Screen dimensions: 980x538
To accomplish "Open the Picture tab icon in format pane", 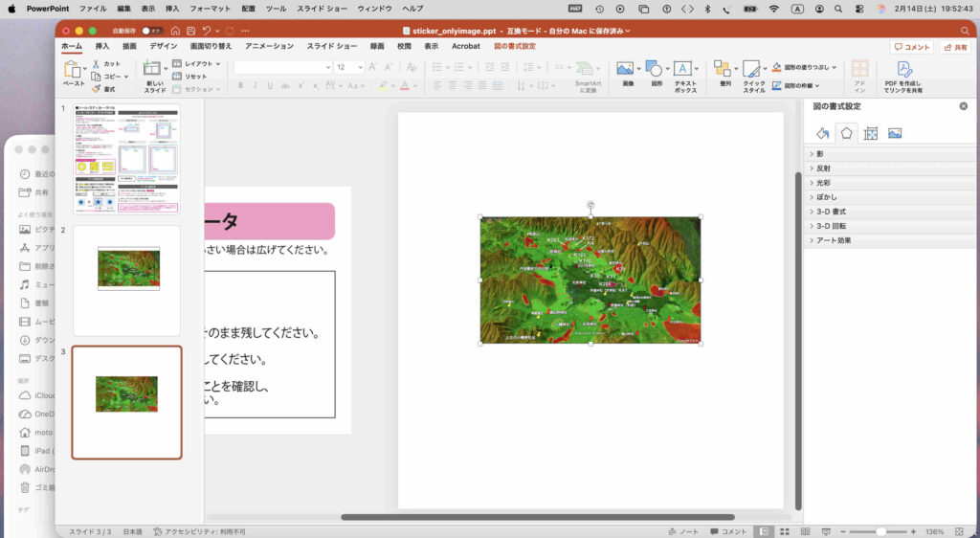I will (895, 133).
